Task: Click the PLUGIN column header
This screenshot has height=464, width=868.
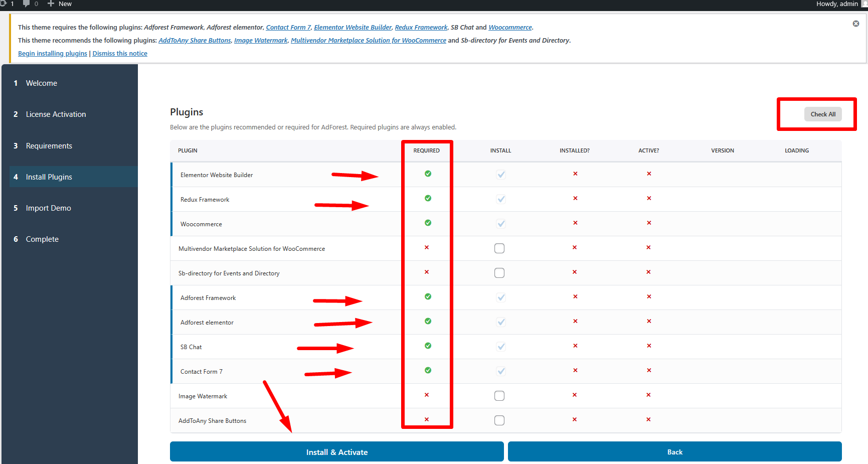Action: pos(188,150)
